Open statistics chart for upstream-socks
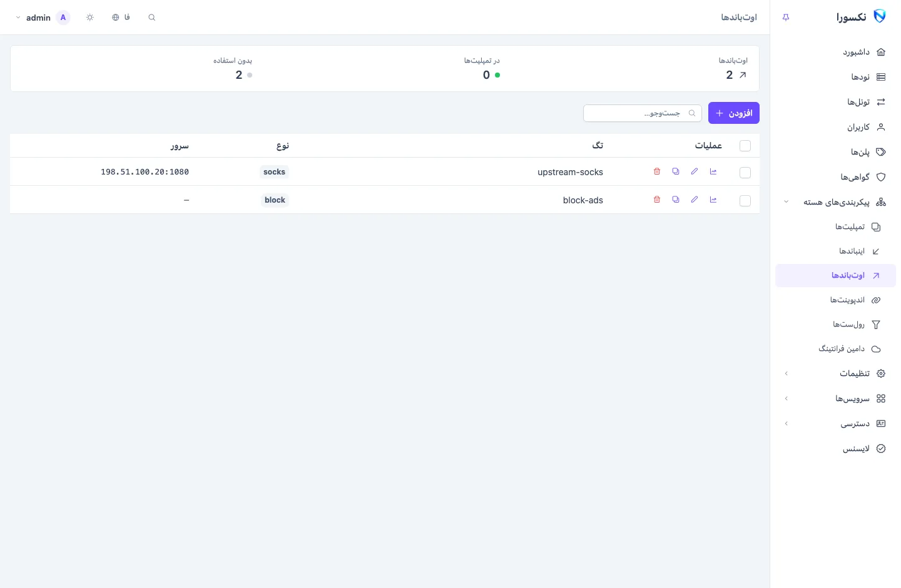Viewport: 901px width, 588px height. pos(713,171)
